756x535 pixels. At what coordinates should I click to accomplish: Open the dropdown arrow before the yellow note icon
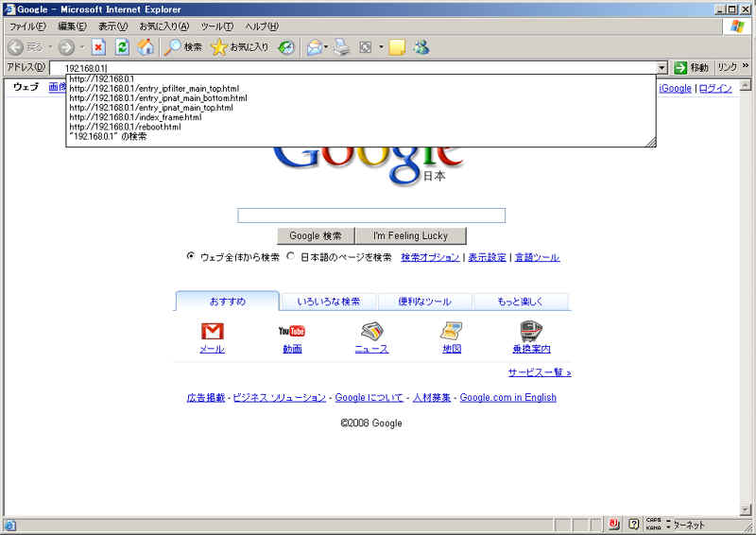click(x=381, y=47)
